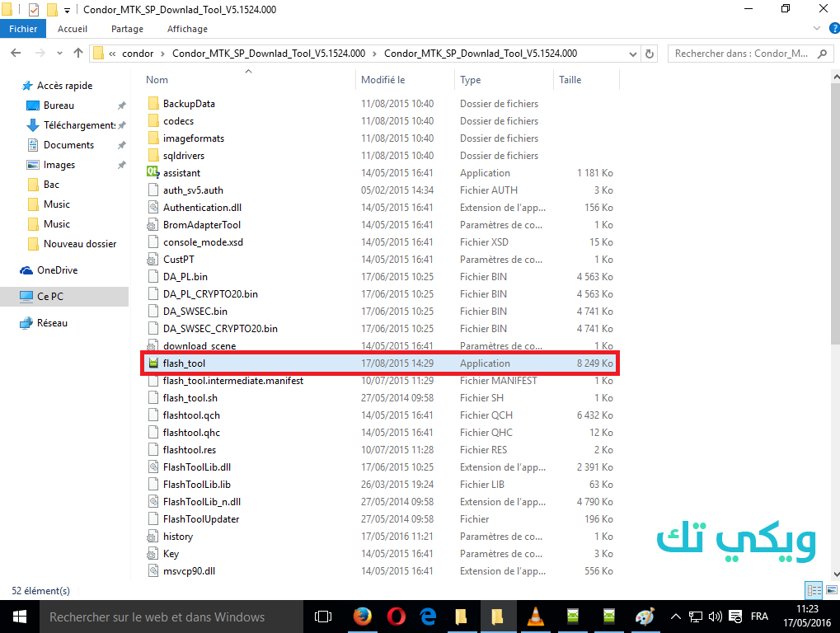Click the Key settings file icon
This screenshot has height=633, width=840.
(x=153, y=554)
